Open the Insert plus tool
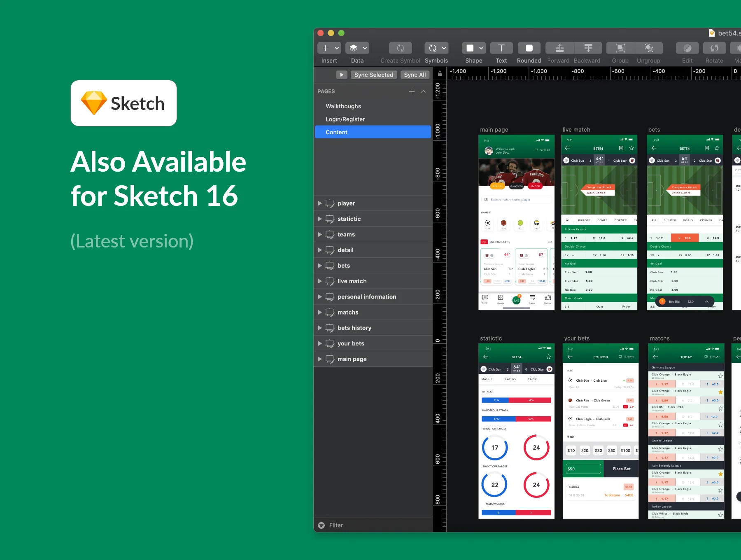Image resolution: width=741 pixels, height=560 pixels. (x=325, y=48)
